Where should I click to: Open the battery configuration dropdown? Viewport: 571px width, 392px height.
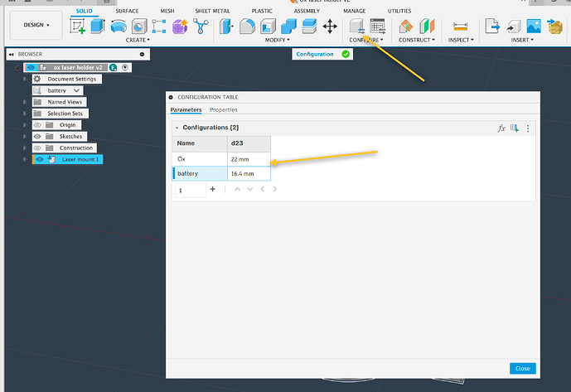coord(77,90)
